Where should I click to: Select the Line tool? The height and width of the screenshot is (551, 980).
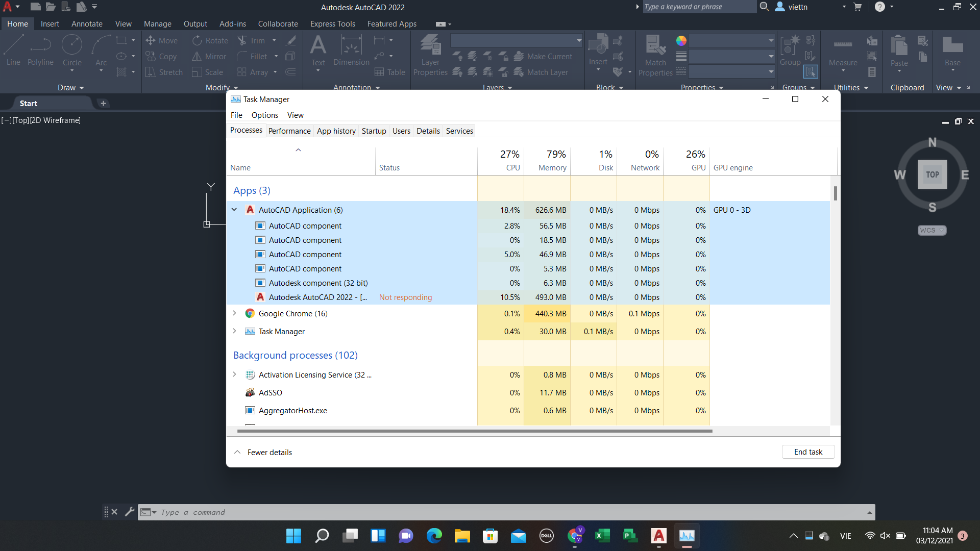(x=13, y=49)
